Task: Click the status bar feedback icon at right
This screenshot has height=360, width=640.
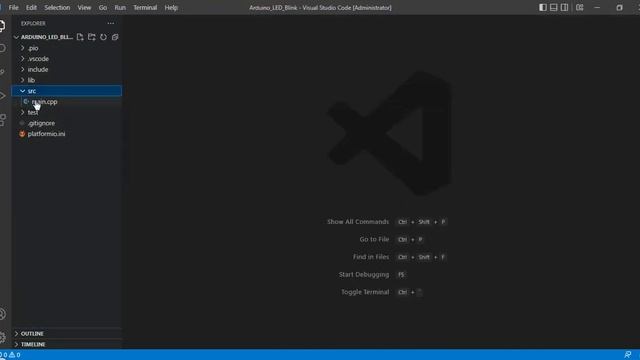Action: 627,355
